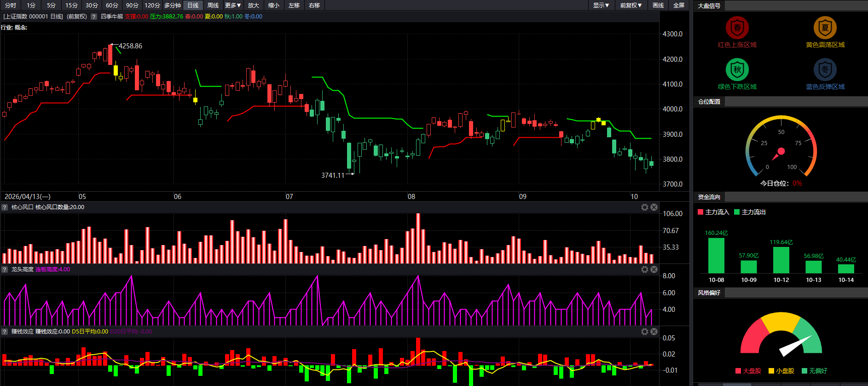Select the 15分 period
Image resolution: width=868 pixels, height=386 pixels.
(x=71, y=5)
